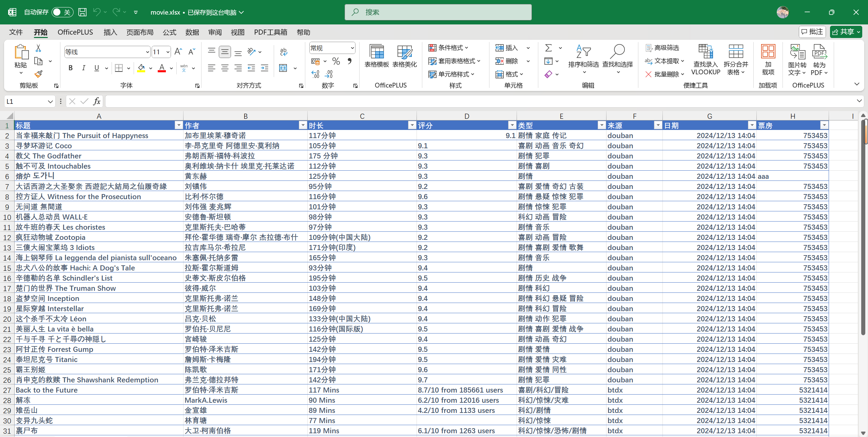
Task: Click the AutoSum sigma icon
Action: (548, 48)
